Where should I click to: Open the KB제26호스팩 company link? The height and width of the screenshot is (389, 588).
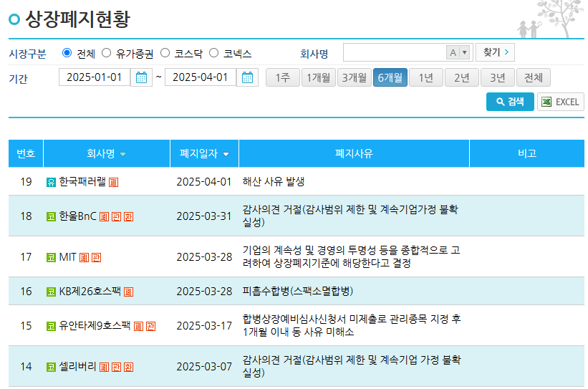tap(90, 292)
